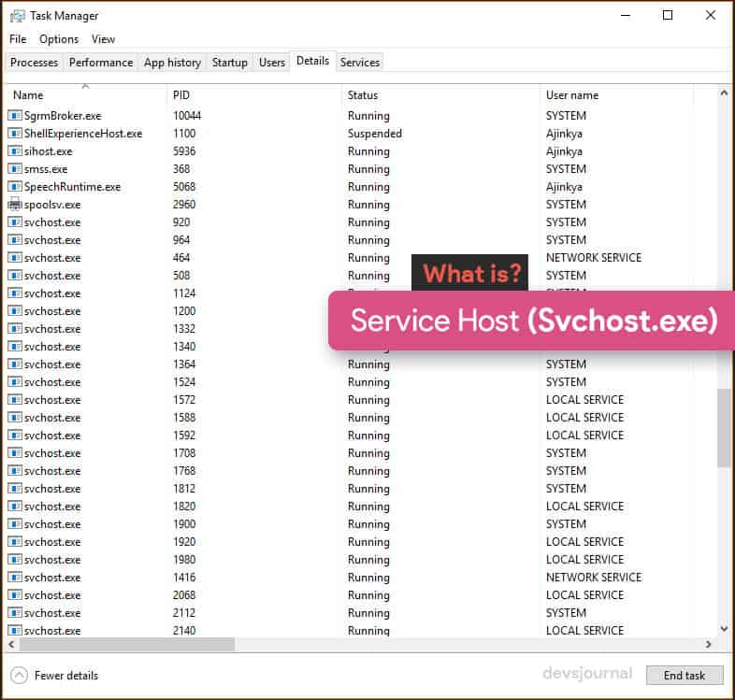Screen dimensions: 735x700
Task: Click the svchost.exe icon with PID 920
Action: pos(15,222)
